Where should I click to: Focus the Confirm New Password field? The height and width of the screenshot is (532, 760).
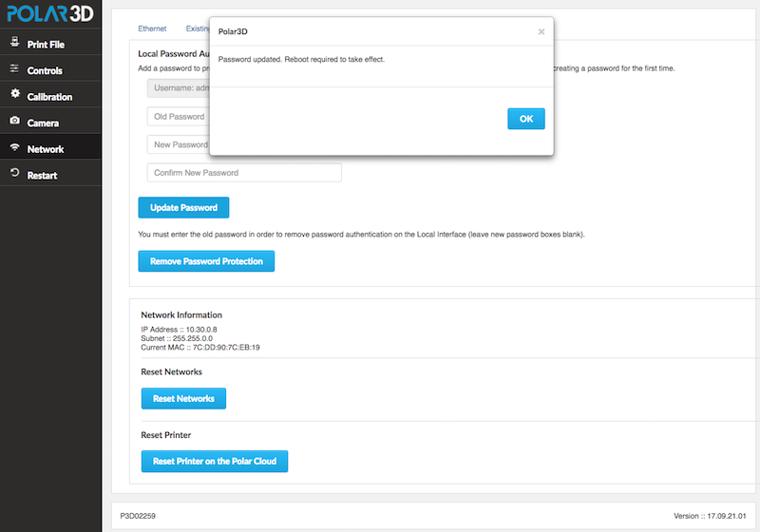(x=244, y=173)
